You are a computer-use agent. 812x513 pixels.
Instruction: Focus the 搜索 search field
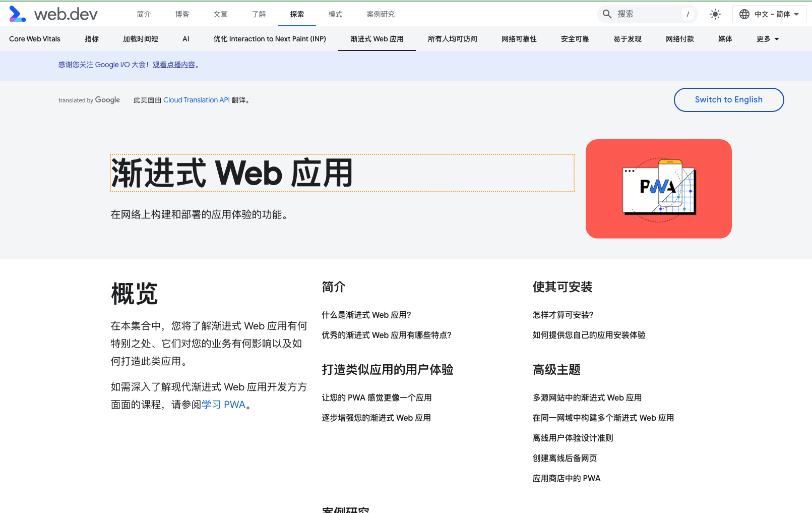(647, 14)
